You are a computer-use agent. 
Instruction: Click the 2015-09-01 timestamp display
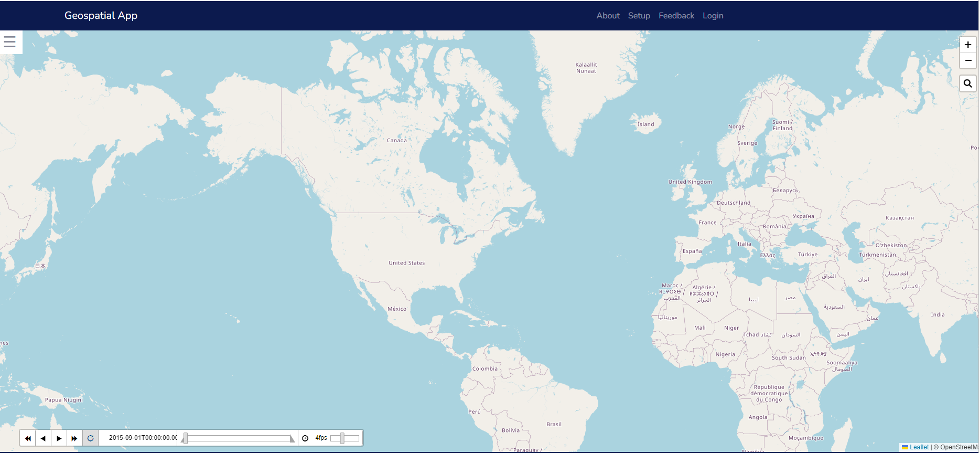pyautogui.click(x=142, y=438)
